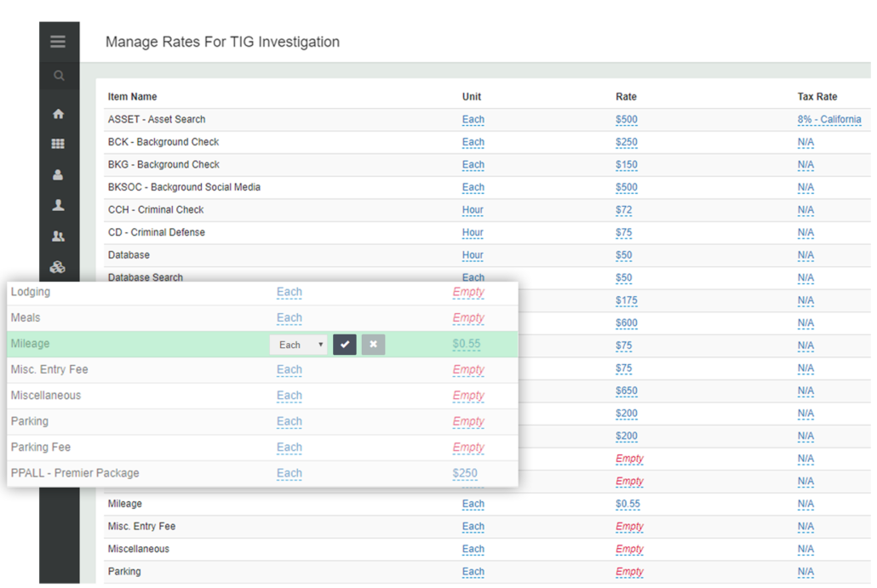Image resolution: width=877 pixels, height=588 pixels.
Task: Edit CCH - Criminal Check Hour unit
Action: (x=473, y=210)
